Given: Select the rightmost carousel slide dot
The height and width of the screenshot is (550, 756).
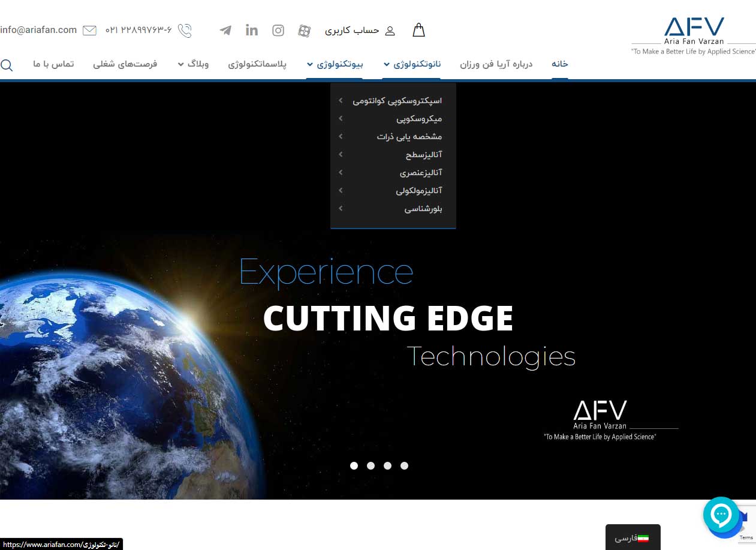Looking at the screenshot, I should [x=404, y=465].
